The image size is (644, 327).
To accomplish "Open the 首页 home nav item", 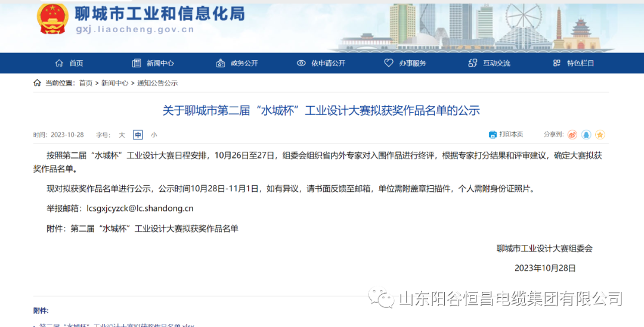I will tap(69, 63).
